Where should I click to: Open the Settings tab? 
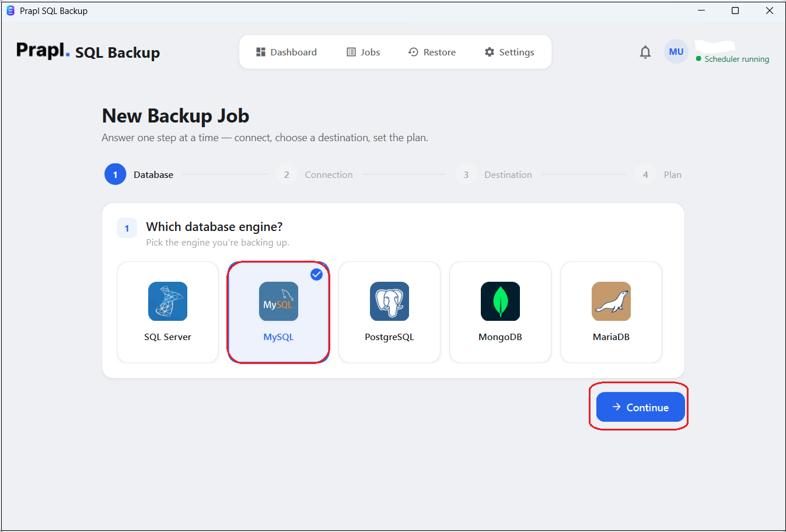509,52
